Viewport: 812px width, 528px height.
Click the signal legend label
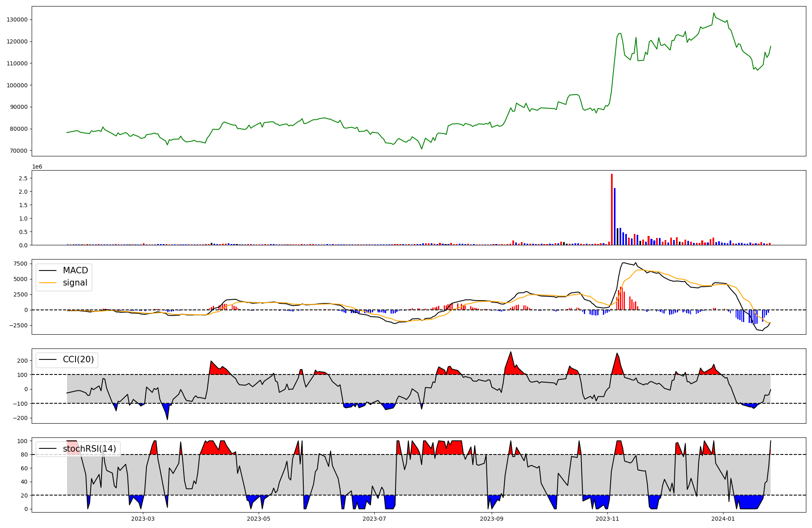[x=75, y=283]
